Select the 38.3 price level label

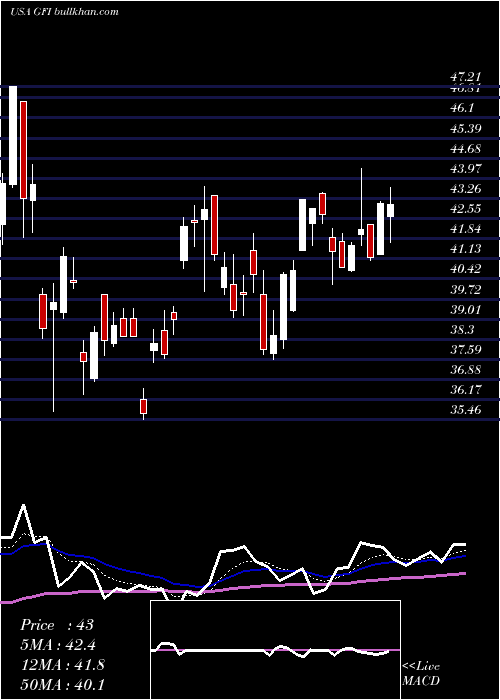pos(462,329)
